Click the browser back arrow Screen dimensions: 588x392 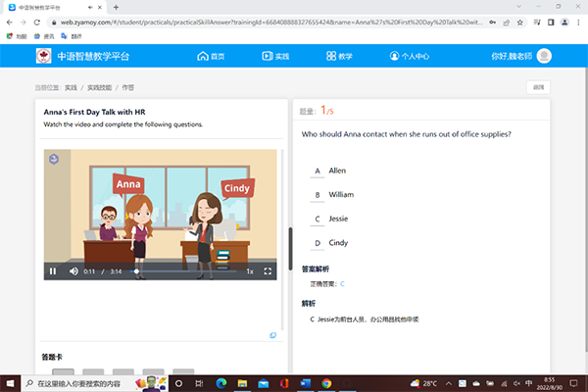[x=10, y=21]
